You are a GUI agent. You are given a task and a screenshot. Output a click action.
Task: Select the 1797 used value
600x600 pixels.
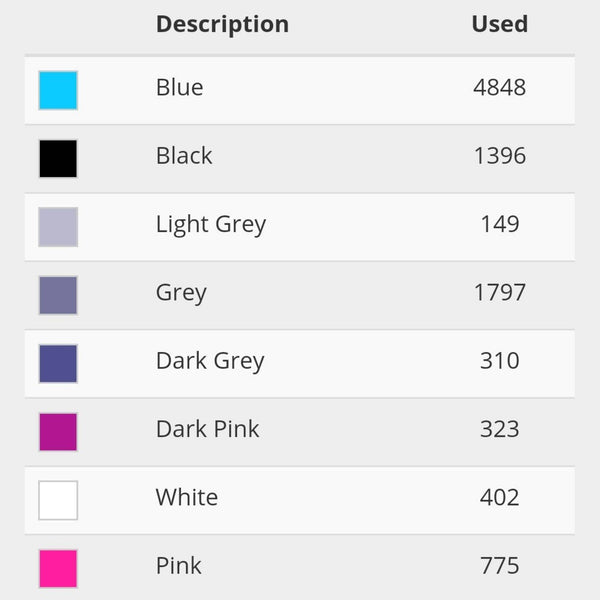click(x=499, y=293)
